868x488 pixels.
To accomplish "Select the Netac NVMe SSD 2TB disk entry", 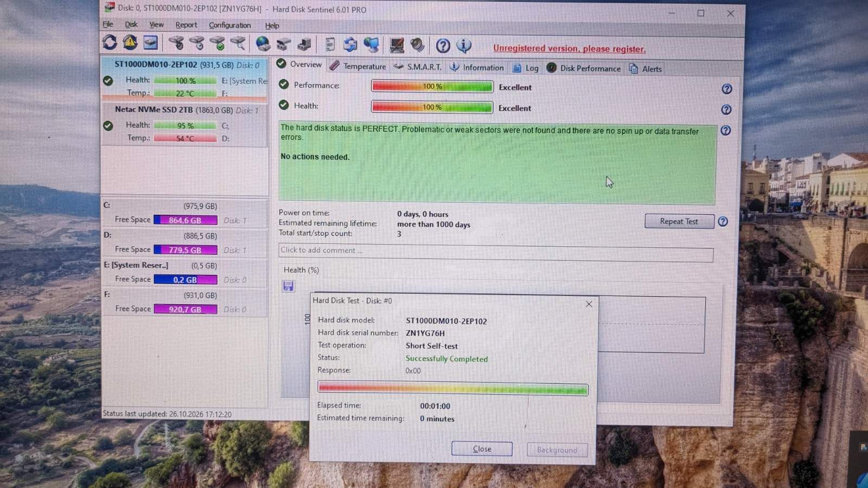I will [x=185, y=124].
